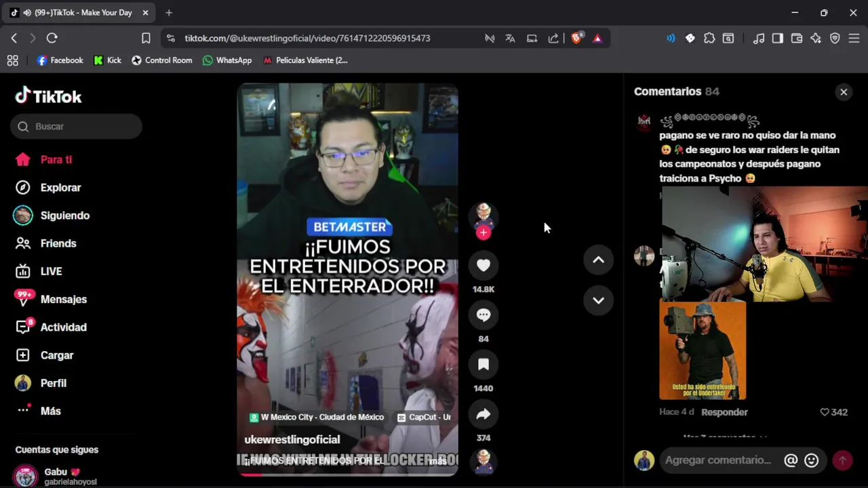Open Leo AI sparkle icon
The height and width of the screenshot is (488, 868).
816,38
